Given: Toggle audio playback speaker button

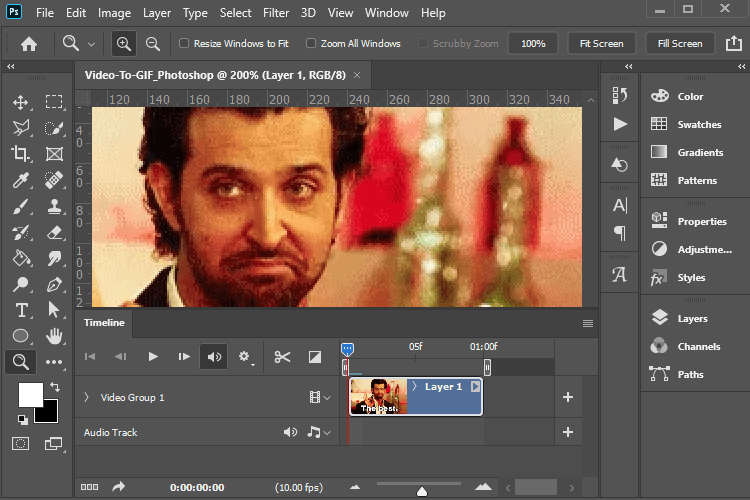Looking at the screenshot, I should click(214, 357).
